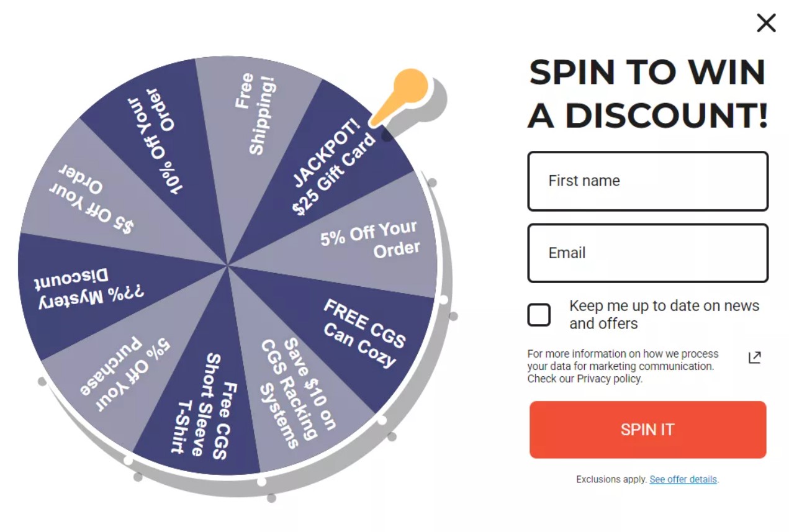Open the See offer details link
The width and height of the screenshot is (789, 532).
[x=683, y=479]
